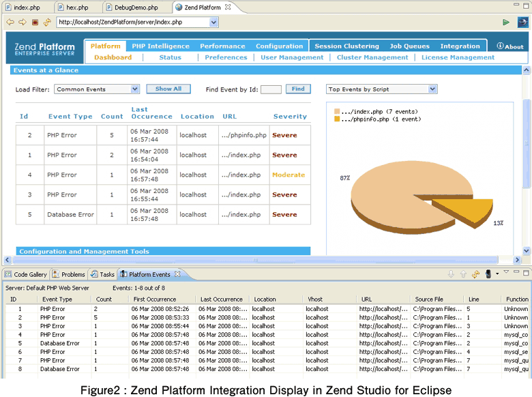Sort events by the Event Type header
The height and width of the screenshot is (397, 532).
(x=70, y=117)
